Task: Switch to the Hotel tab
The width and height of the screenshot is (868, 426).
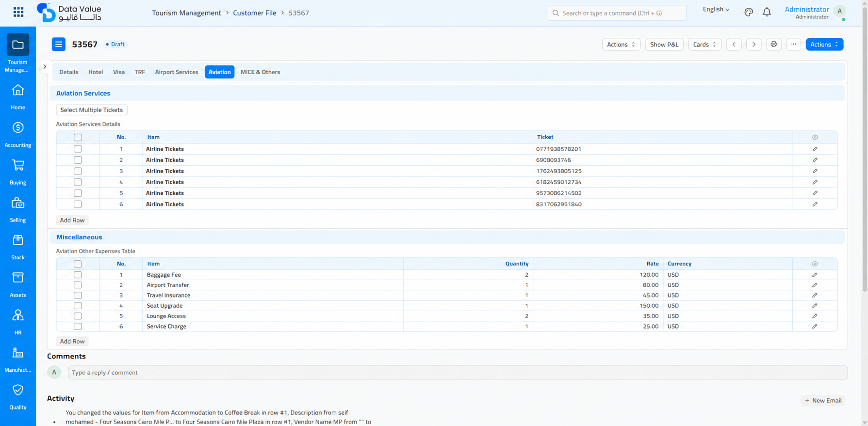Action: click(x=96, y=72)
